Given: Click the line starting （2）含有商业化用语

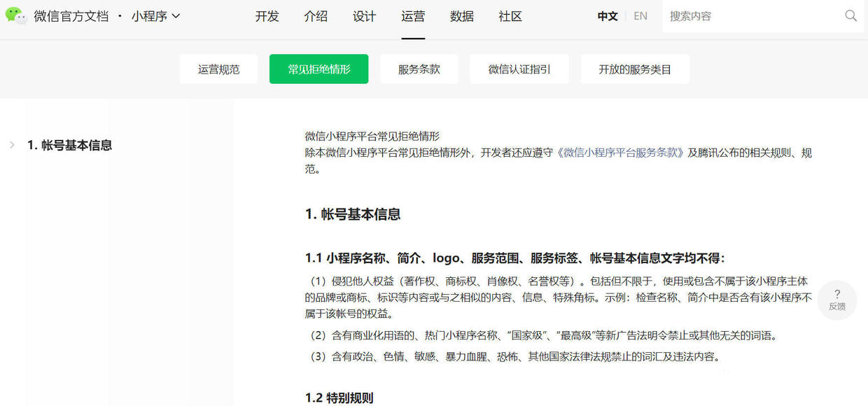Looking at the screenshot, I should coord(543,335).
